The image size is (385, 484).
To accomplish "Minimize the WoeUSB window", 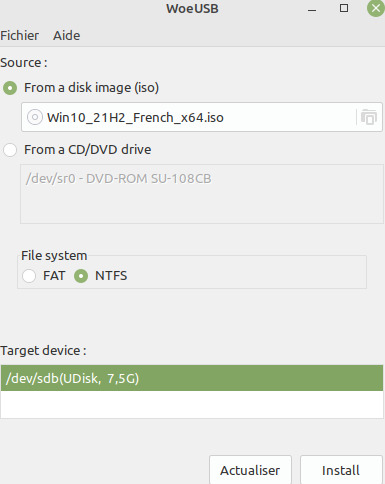I will click(x=312, y=9).
